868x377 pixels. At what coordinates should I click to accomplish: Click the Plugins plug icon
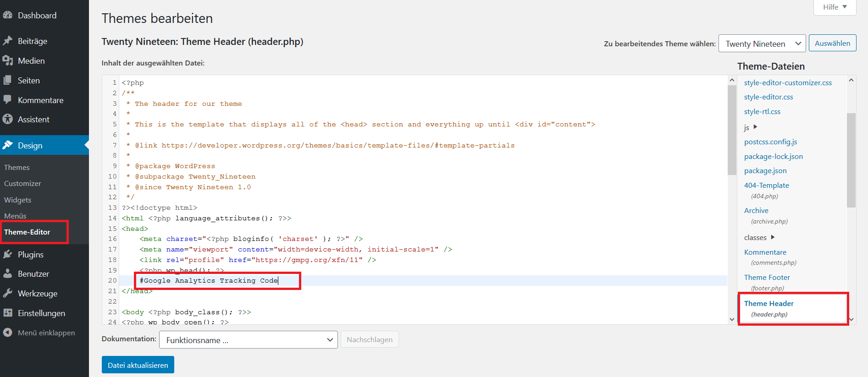coord(8,254)
